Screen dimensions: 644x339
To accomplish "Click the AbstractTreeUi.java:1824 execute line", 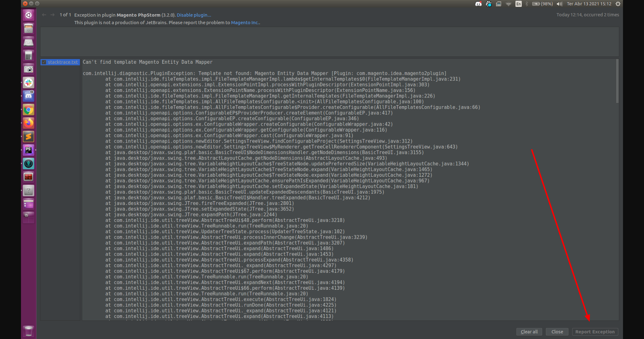I will click(x=221, y=299).
